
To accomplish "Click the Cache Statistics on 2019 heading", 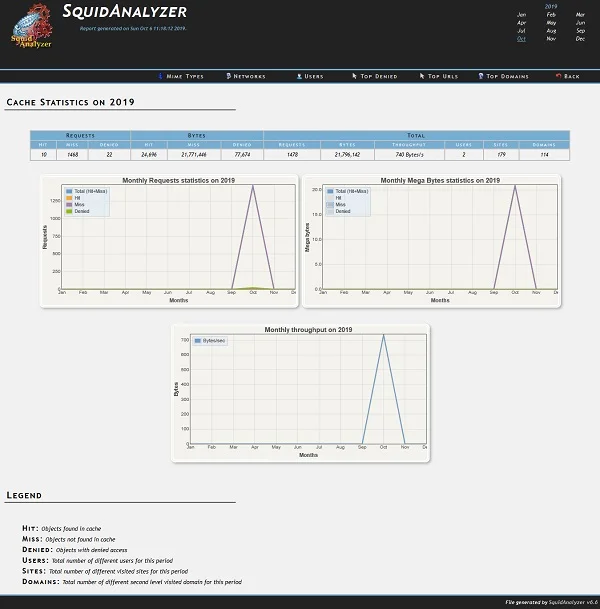I will 70,102.
